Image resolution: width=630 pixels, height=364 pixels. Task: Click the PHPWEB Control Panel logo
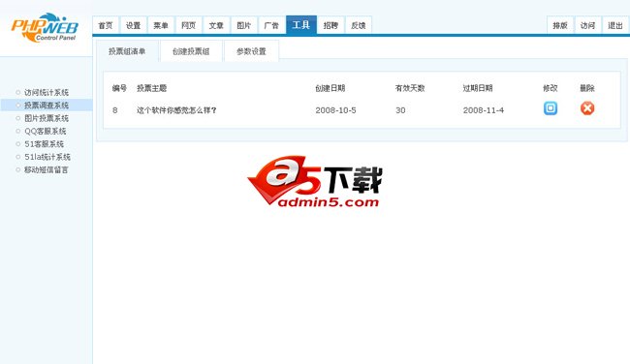(45, 27)
